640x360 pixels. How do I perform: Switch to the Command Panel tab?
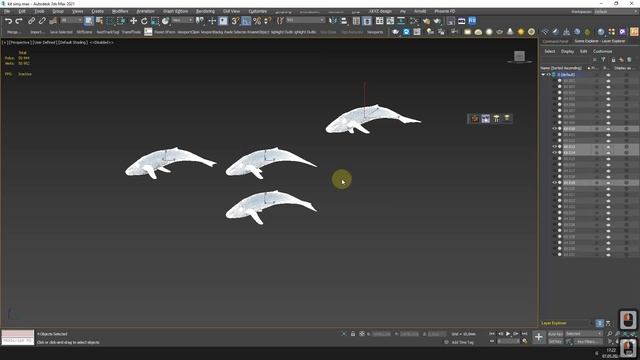point(555,41)
